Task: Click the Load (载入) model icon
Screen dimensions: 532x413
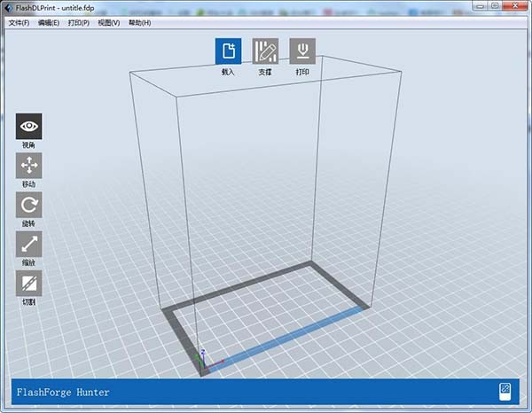Action: pos(229,51)
